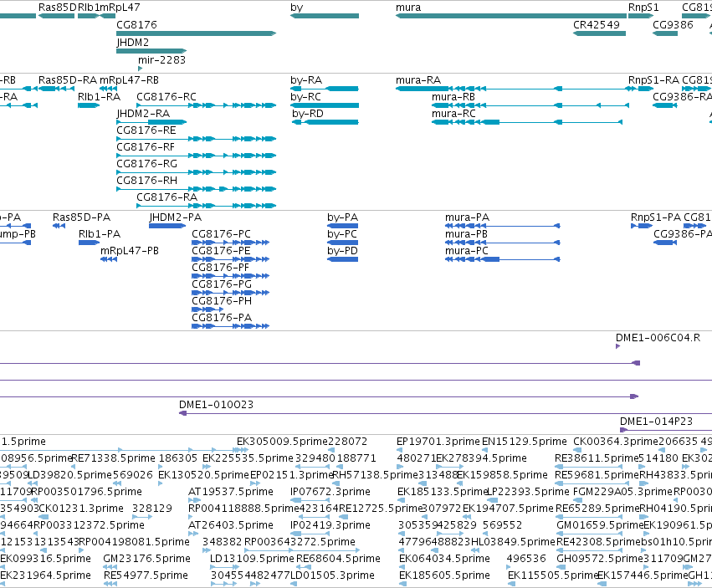The width and height of the screenshot is (712, 588).
Task: Click the mura-PC protein feature
Action: click(503, 259)
